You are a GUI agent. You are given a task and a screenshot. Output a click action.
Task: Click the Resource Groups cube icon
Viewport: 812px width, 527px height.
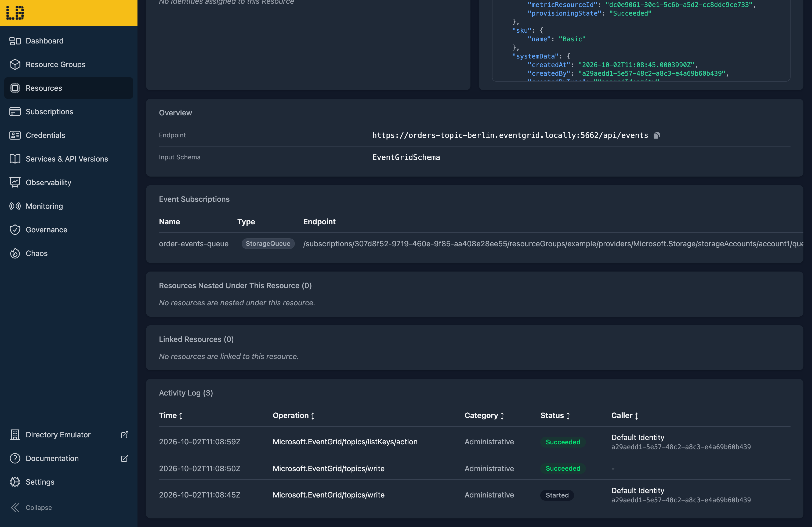coord(15,64)
